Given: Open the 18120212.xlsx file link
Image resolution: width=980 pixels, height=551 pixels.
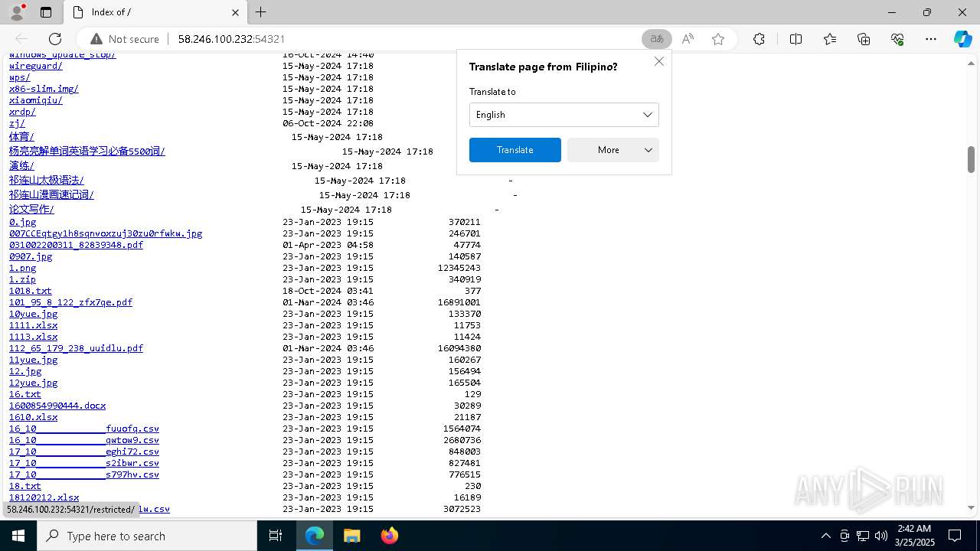Looking at the screenshot, I should [44, 497].
